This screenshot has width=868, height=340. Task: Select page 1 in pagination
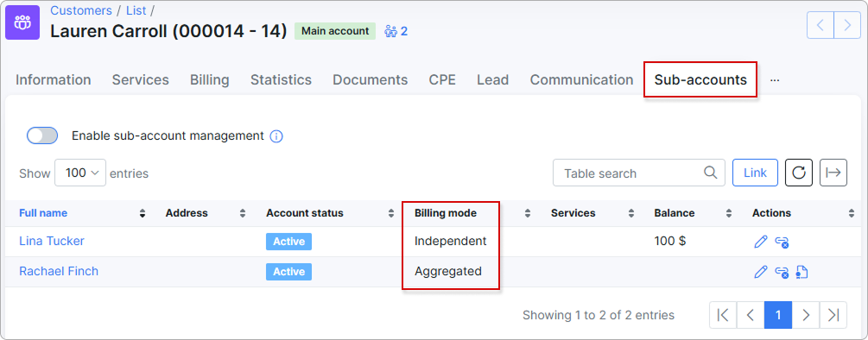click(778, 315)
